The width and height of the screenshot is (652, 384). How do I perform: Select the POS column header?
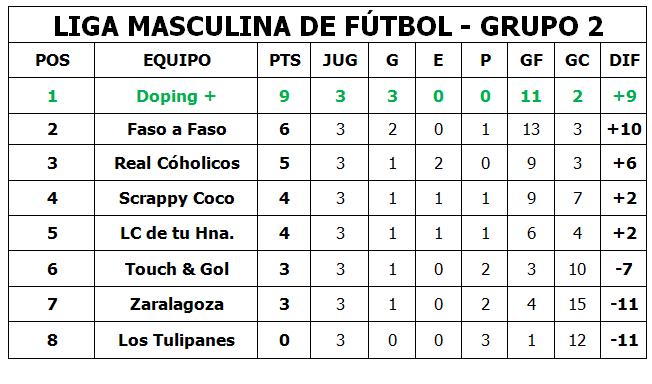pos(52,60)
